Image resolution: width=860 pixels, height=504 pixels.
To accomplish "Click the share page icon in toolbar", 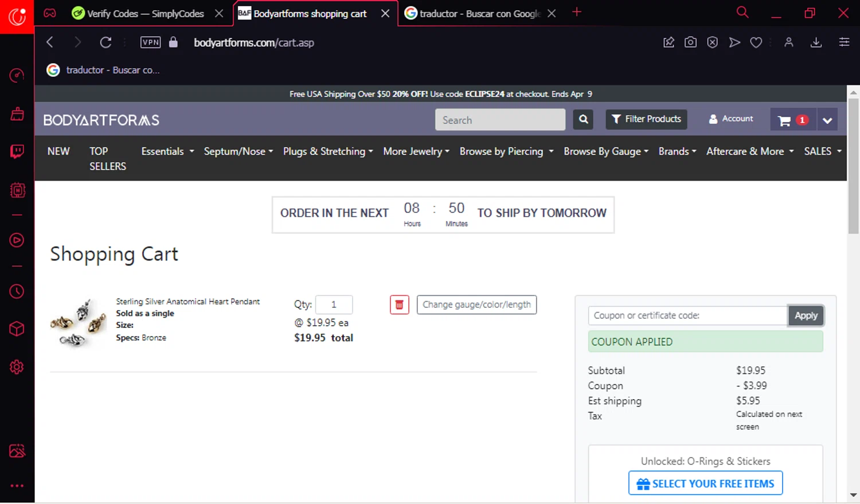I will (669, 42).
